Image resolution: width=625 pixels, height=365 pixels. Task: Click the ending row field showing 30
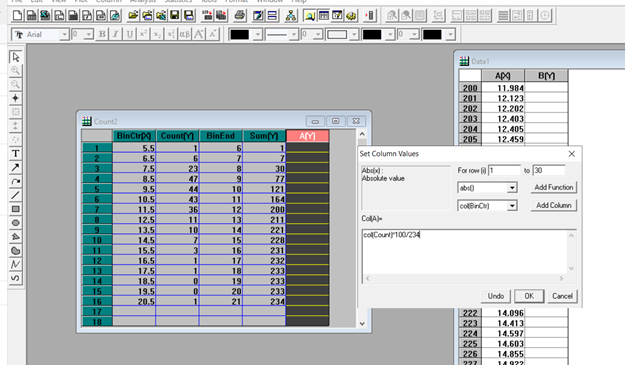click(549, 171)
